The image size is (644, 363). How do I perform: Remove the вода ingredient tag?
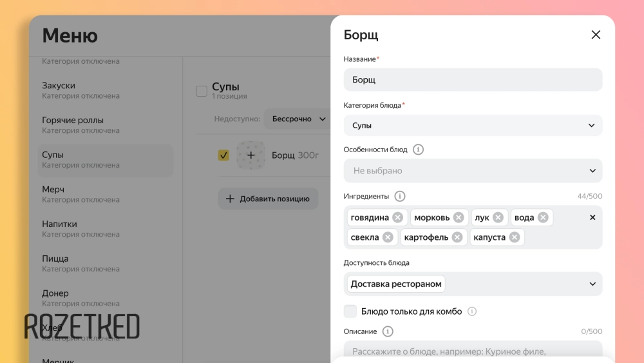[543, 217]
